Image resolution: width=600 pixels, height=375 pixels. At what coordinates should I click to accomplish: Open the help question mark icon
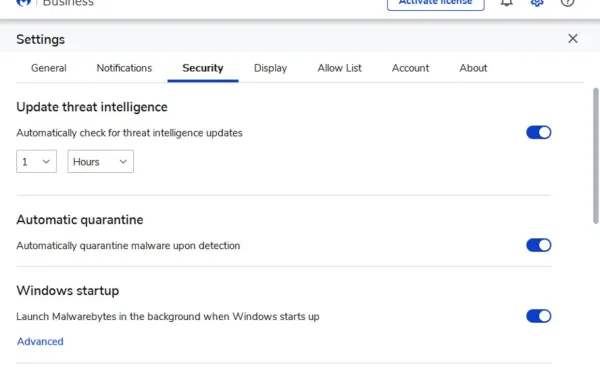567,3
